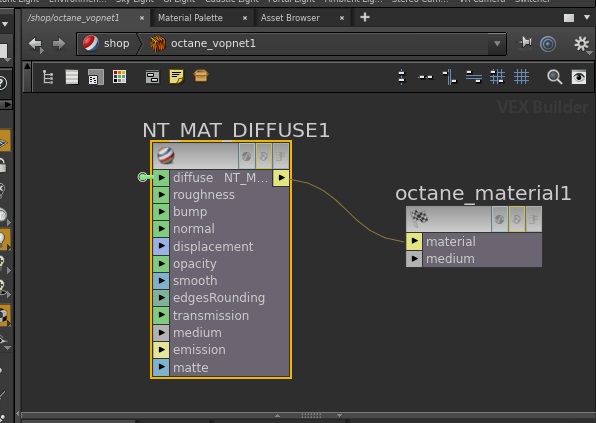
Task: Toggle first flag on octane_material1 node
Action: pyautogui.click(x=499, y=219)
